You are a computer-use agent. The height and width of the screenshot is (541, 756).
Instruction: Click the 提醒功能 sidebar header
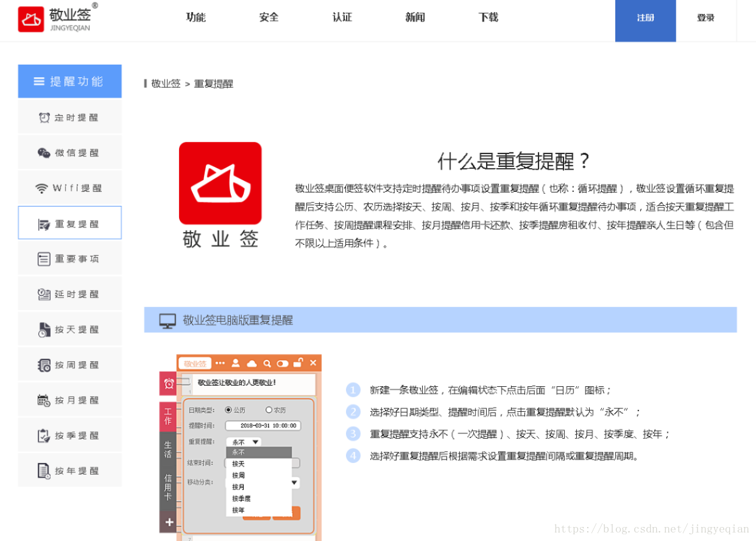(x=70, y=81)
